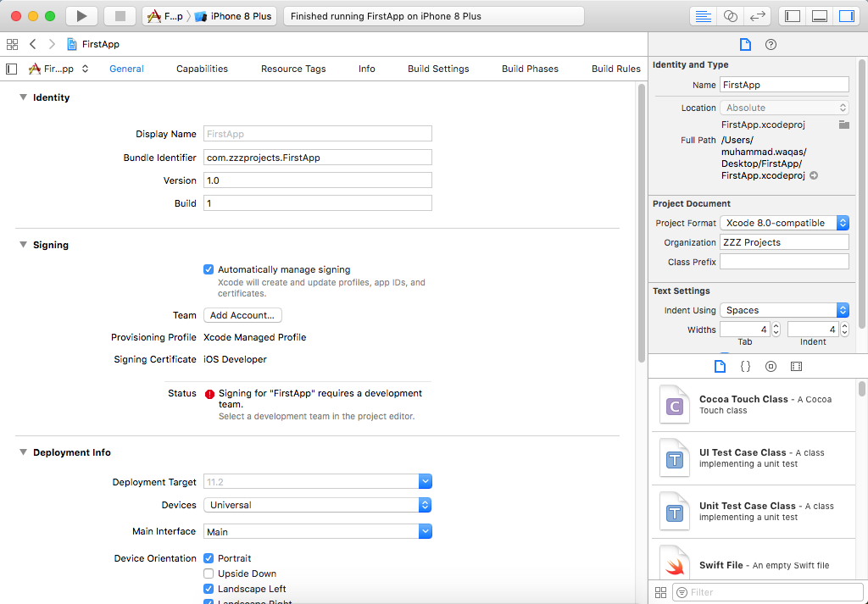Viewport: 868px width, 604px height.
Task: Open the Devices Universal dropdown
Action: [318, 505]
